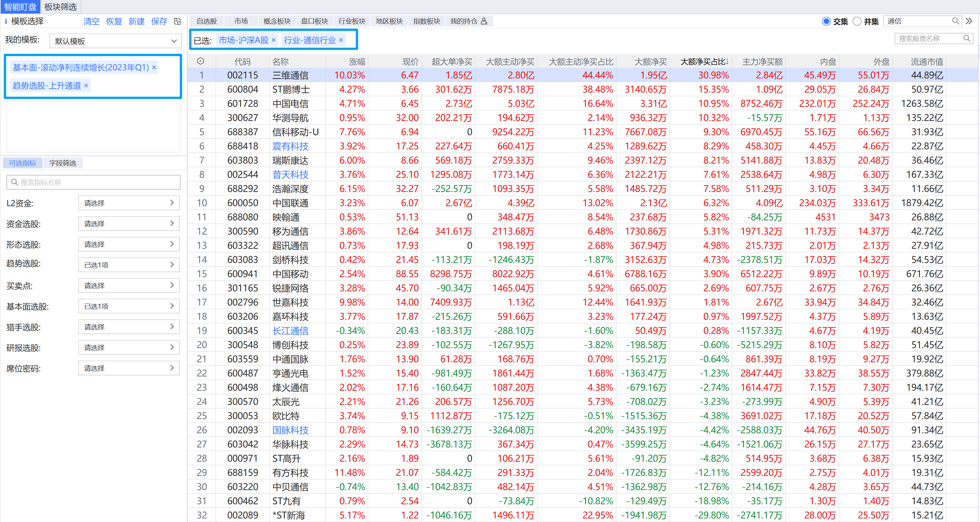The width and height of the screenshot is (980, 522).
Task: Select the 并集 radio button
Action: click(x=857, y=21)
